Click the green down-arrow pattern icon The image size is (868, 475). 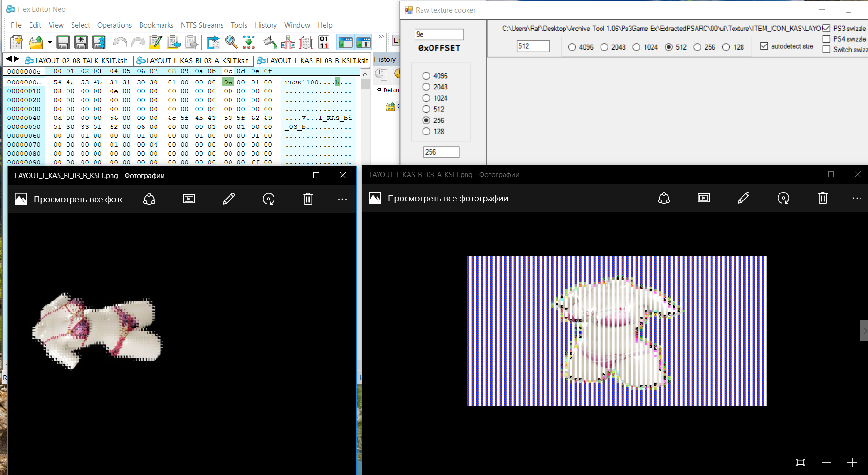click(249, 42)
